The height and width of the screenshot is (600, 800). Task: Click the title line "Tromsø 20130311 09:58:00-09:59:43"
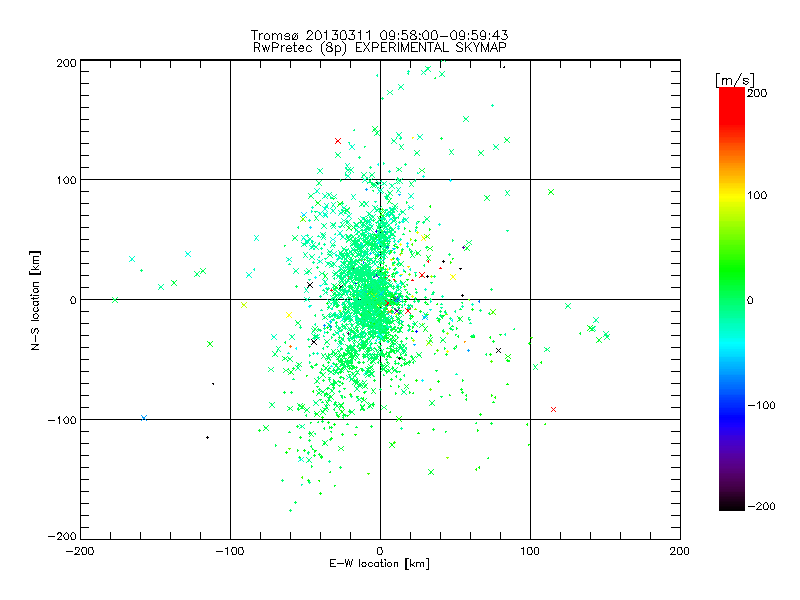[x=379, y=35]
